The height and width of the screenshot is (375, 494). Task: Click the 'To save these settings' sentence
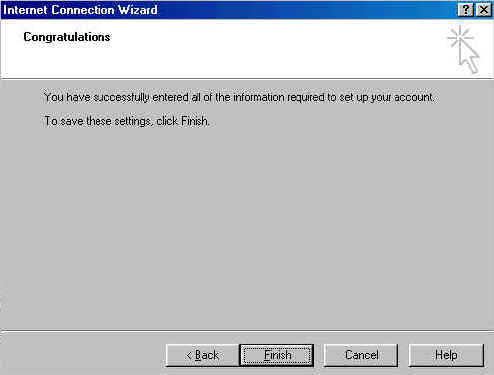pyautogui.click(x=127, y=121)
